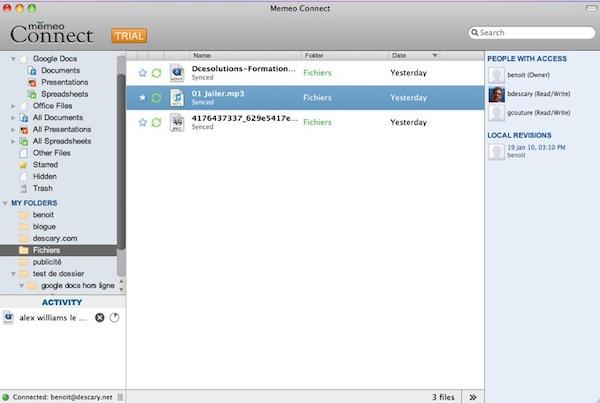Select Other Files in sidebar

[x=52, y=153]
